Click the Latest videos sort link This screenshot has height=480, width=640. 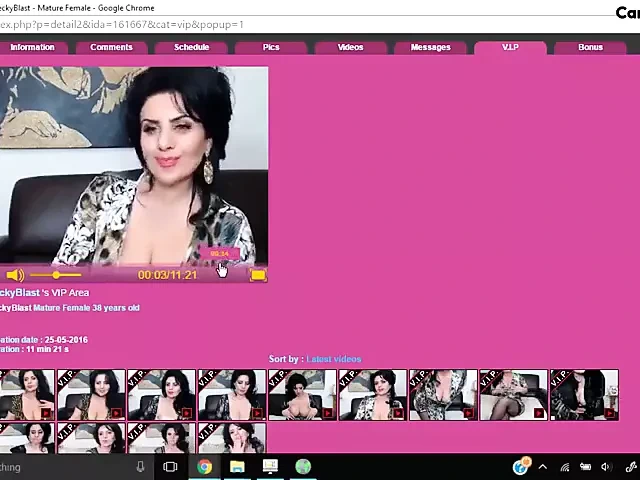(x=334, y=359)
